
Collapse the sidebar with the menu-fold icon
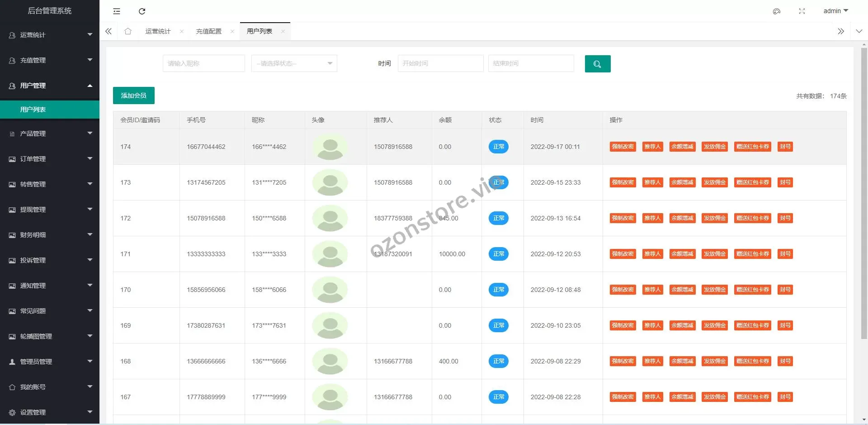click(x=117, y=11)
